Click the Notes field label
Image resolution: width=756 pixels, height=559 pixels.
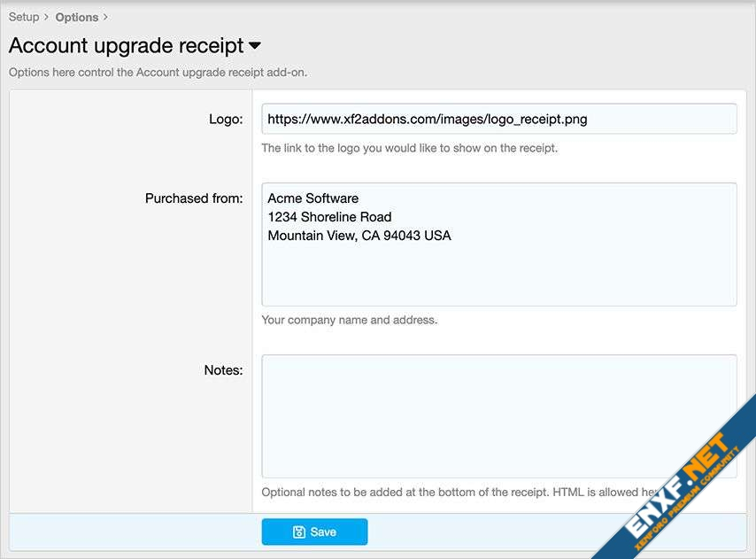pos(223,370)
